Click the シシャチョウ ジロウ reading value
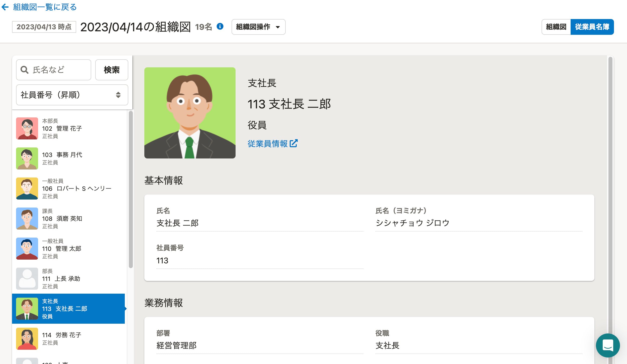The height and width of the screenshot is (364, 627). click(412, 223)
